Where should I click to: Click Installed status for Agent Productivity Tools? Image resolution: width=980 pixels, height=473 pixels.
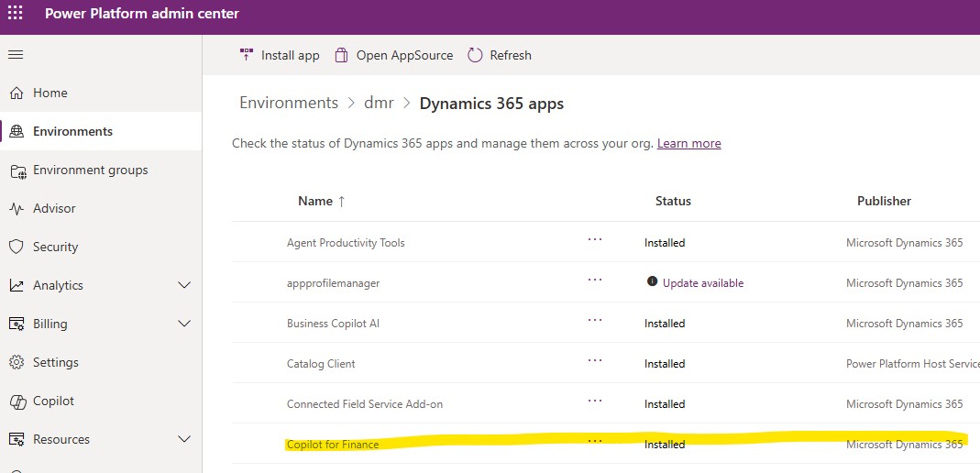tap(665, 242)
